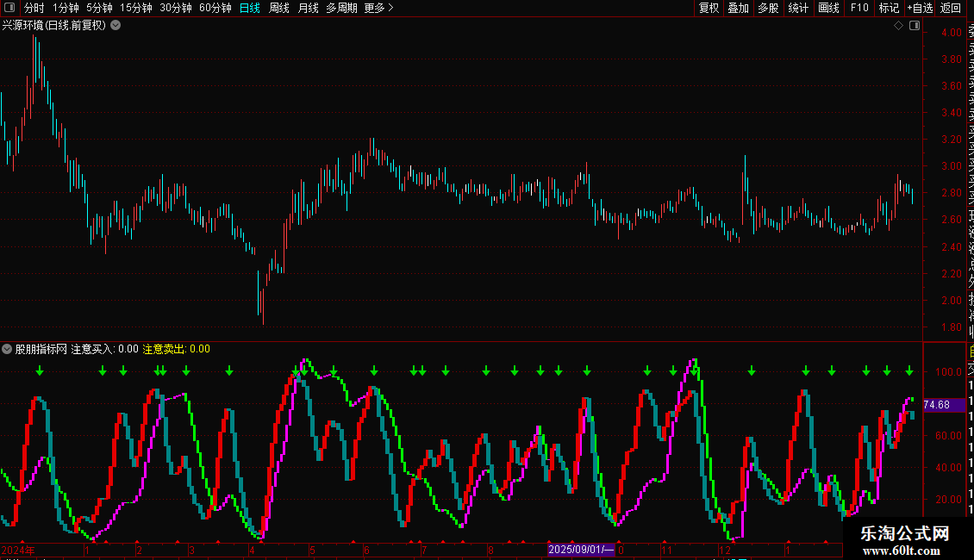Open the 叠加 overlay tool
The image size is (974, 560).
tap(738, 8)
